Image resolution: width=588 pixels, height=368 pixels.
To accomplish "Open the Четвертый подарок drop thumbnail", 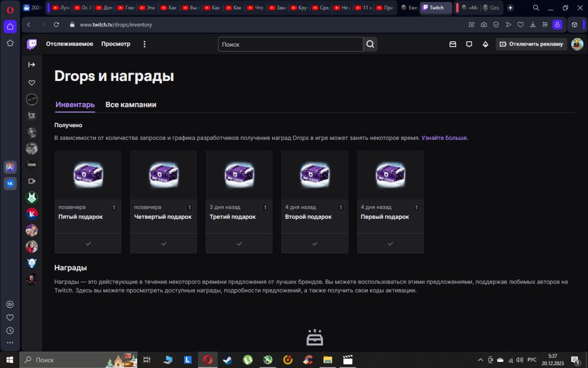I will [164, 174].
